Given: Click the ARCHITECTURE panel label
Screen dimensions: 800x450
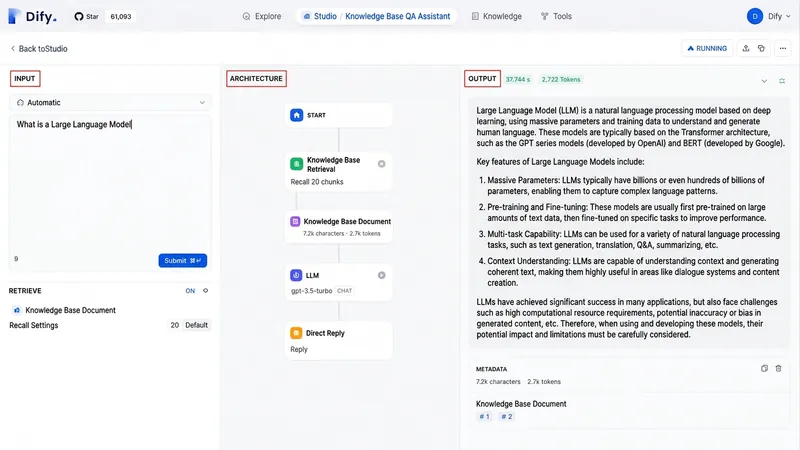Looking at the screenshot, I should coord(256,79).
